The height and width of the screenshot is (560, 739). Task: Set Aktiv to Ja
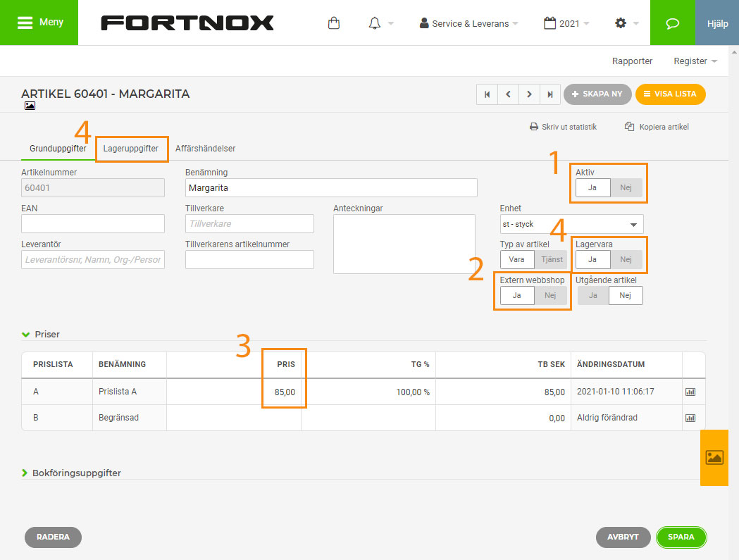coord(592,187)
